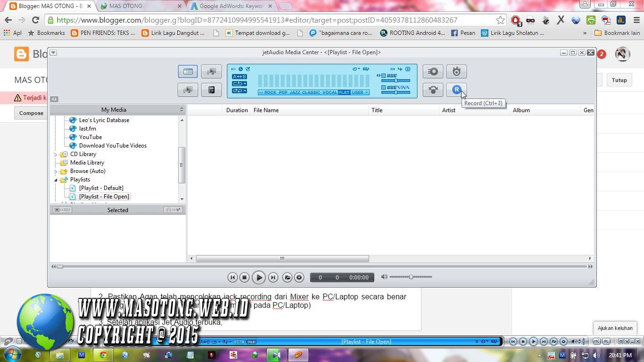Open Bookmarks folder in bookmarks bar
The image size is (644, 362).
[46, 33]
